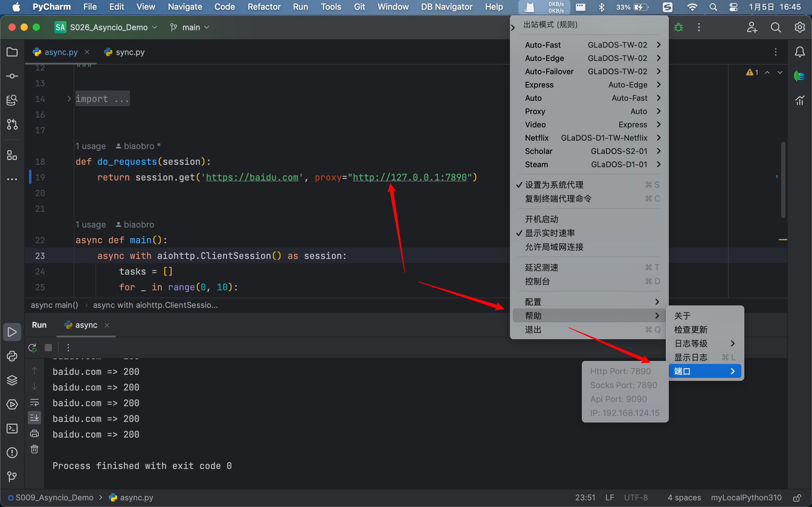
Task: Open the Project folder tool window
Action: [x=12, y=52]
